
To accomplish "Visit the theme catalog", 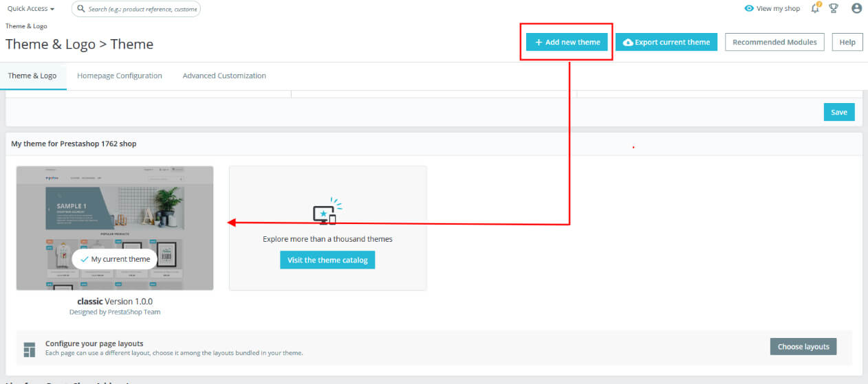I will pos(327,260).
